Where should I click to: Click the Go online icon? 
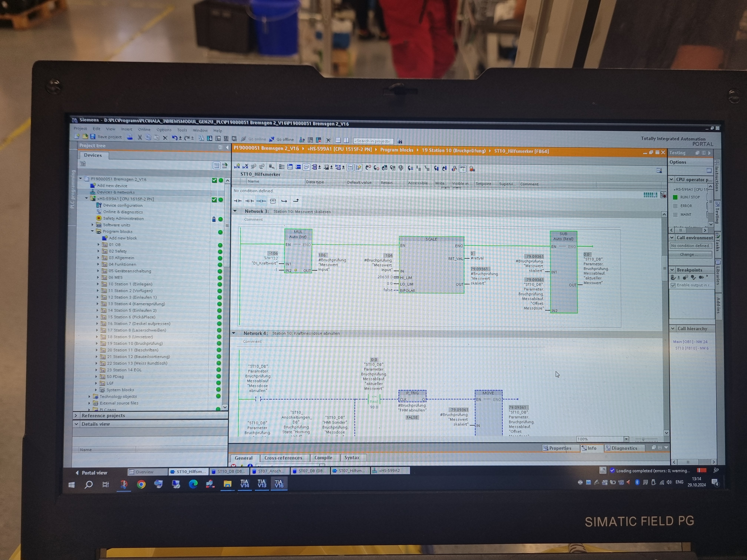click(x=243, y=139)
